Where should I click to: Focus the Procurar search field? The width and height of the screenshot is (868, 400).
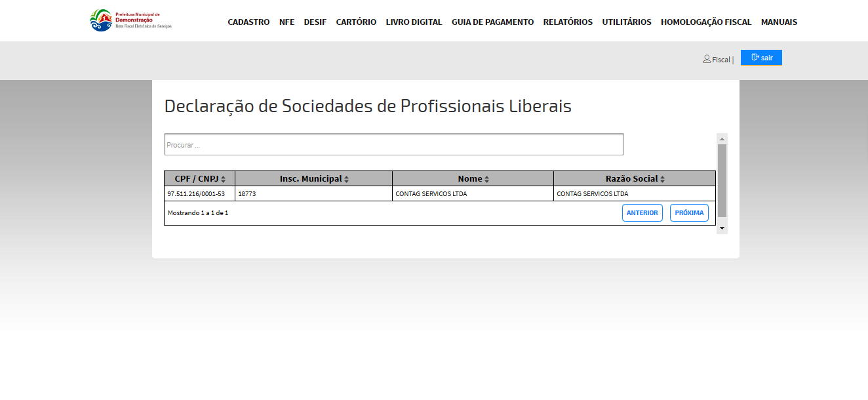point(393,145)
